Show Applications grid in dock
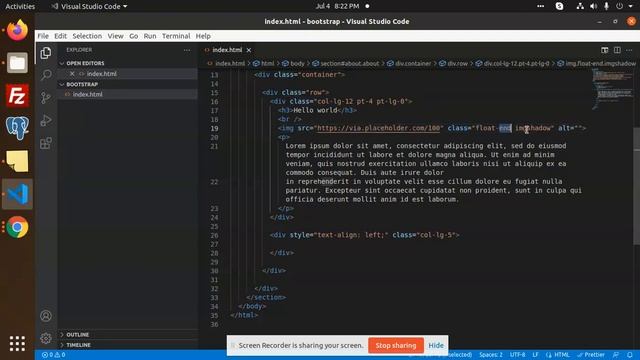The height and width of the screenshot is (360, 640). coord(17,344)
